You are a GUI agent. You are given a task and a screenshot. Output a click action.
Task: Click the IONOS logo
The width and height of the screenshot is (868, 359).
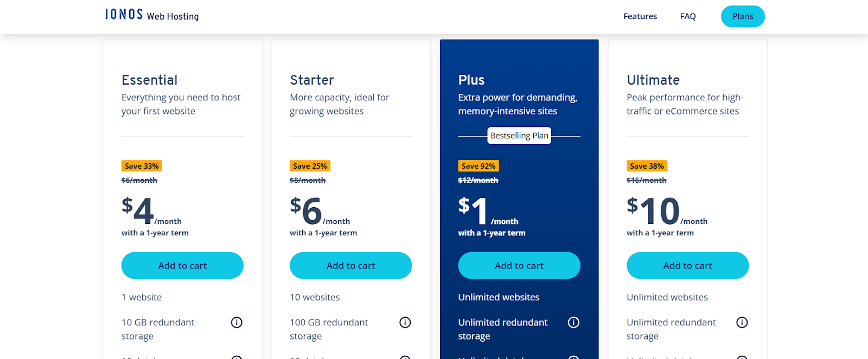124,15
